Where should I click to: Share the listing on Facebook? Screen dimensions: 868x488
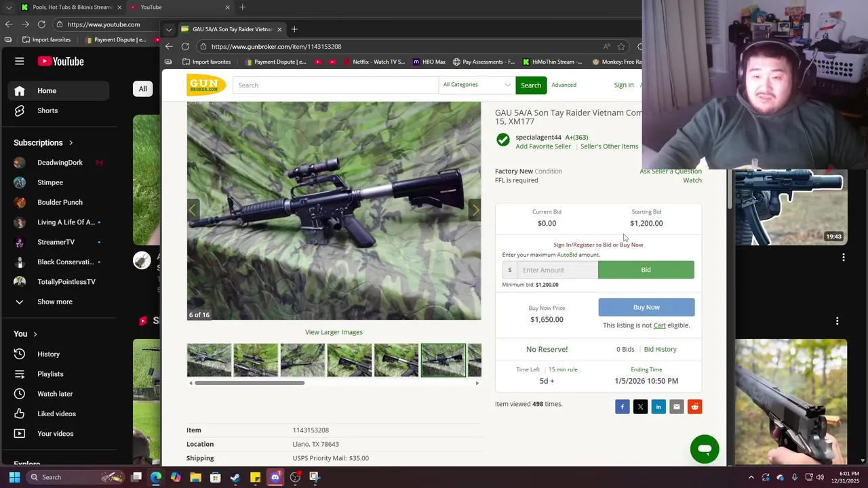622,407
